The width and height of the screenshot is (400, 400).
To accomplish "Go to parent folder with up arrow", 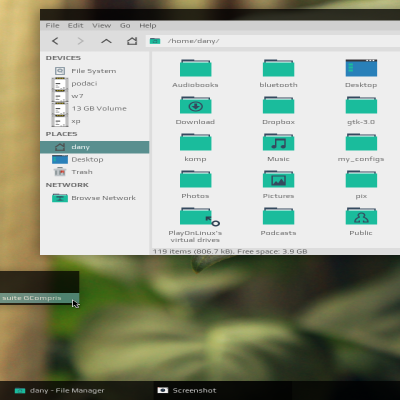I will [x=106, y=41].
